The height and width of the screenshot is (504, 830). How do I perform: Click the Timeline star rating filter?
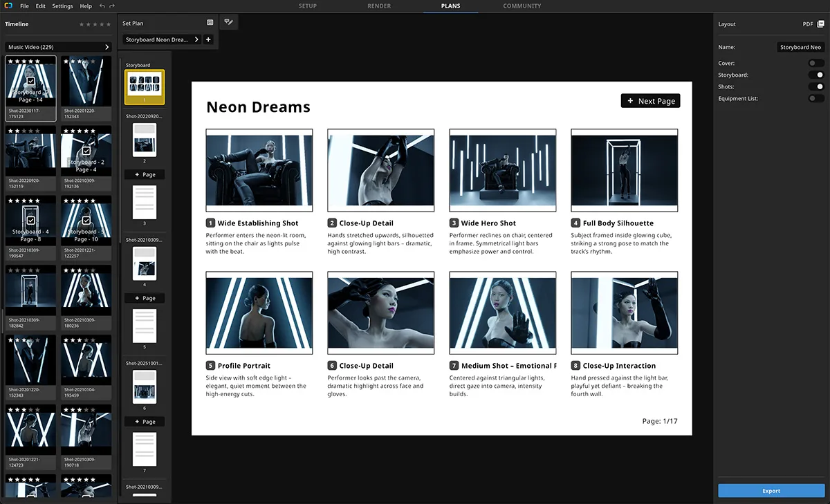coord(95,24)
